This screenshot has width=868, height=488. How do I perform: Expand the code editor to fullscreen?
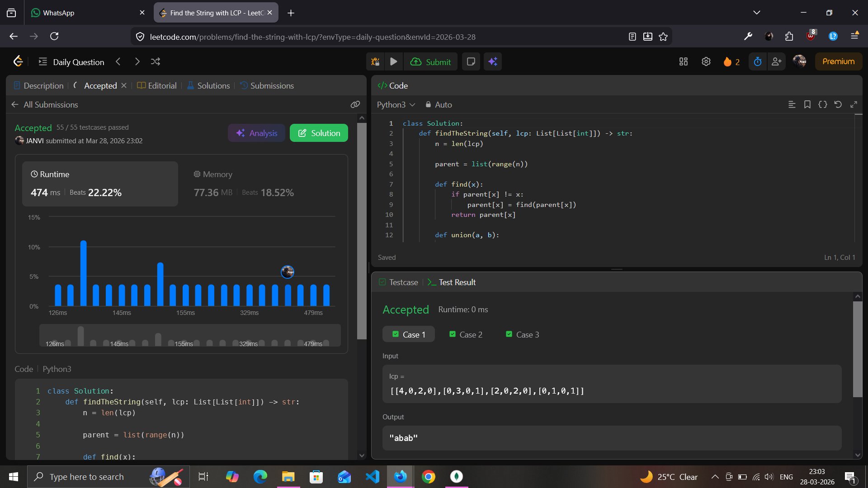coord(854,105)
